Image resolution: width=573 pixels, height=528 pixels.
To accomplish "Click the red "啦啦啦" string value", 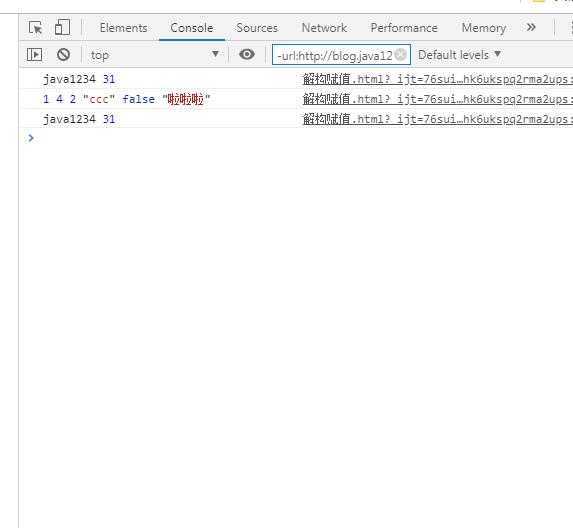I will point(186,99).
